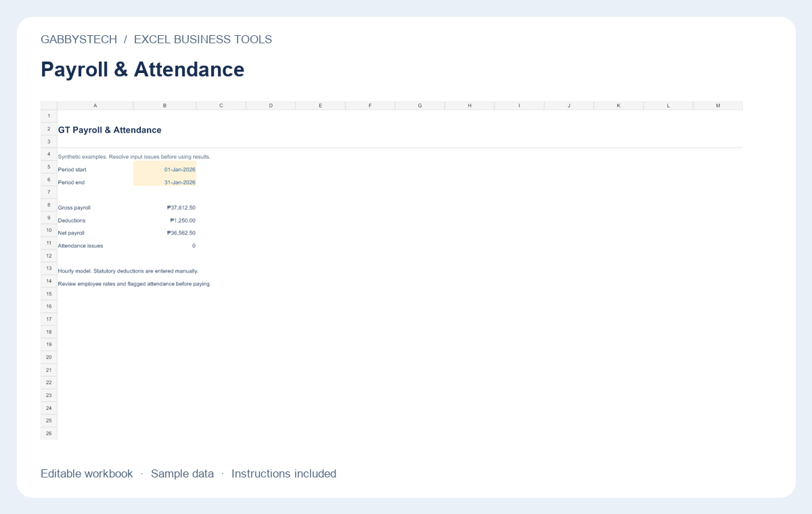Click the 'EXCEL BUSINESS TOOLS' breadcrumb text
Viewport: 812px width, 514px height.
(x=203, y=39)
